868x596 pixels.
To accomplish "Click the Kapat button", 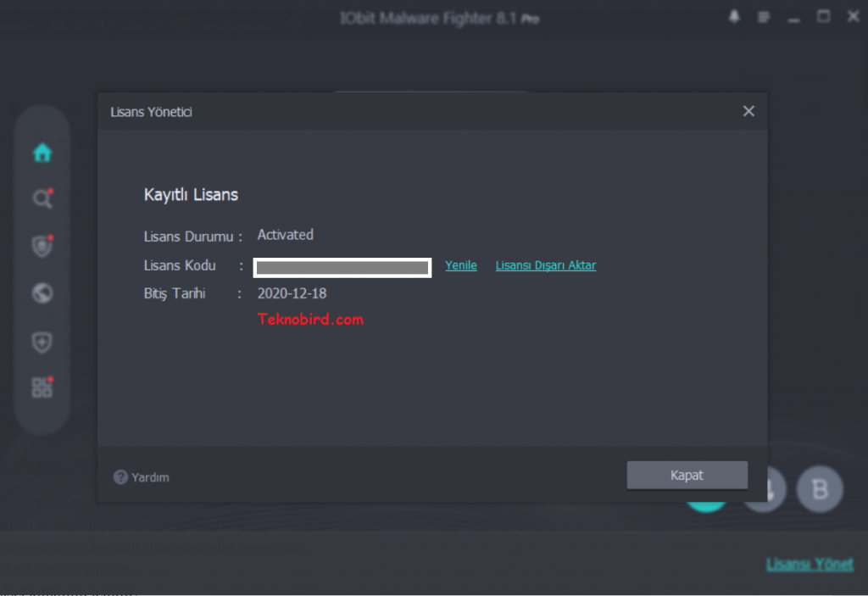I will 687,476.
